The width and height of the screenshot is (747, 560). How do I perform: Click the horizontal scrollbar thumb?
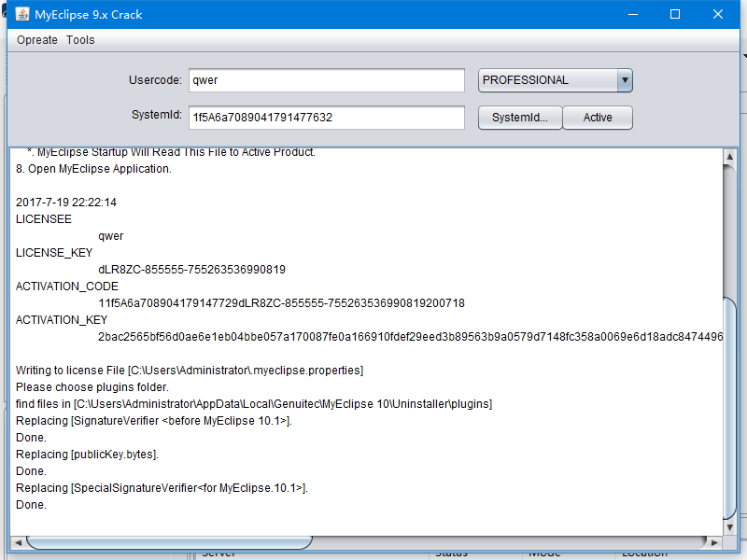tap(169, 542)
